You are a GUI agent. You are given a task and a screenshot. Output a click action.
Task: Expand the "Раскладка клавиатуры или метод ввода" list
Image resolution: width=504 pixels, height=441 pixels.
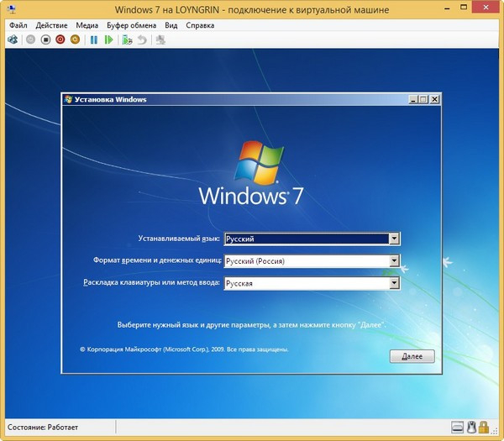tap(394, 283)
